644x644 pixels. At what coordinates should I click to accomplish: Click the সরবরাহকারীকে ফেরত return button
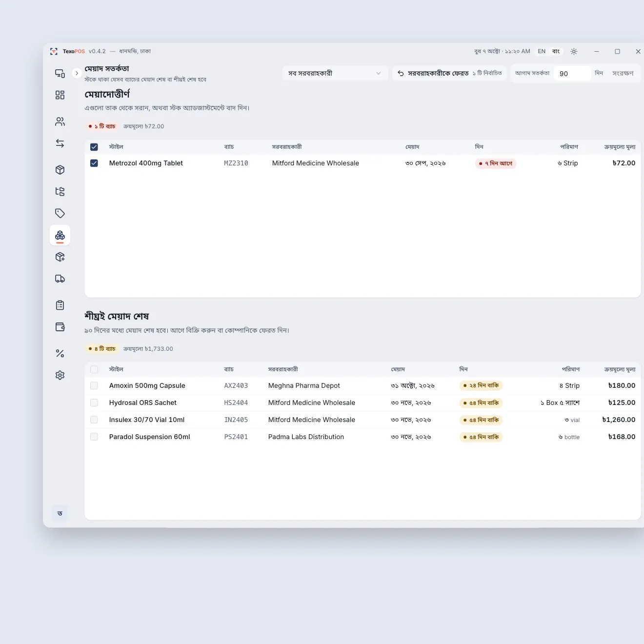pyautogui.click(x=449, y=73)
